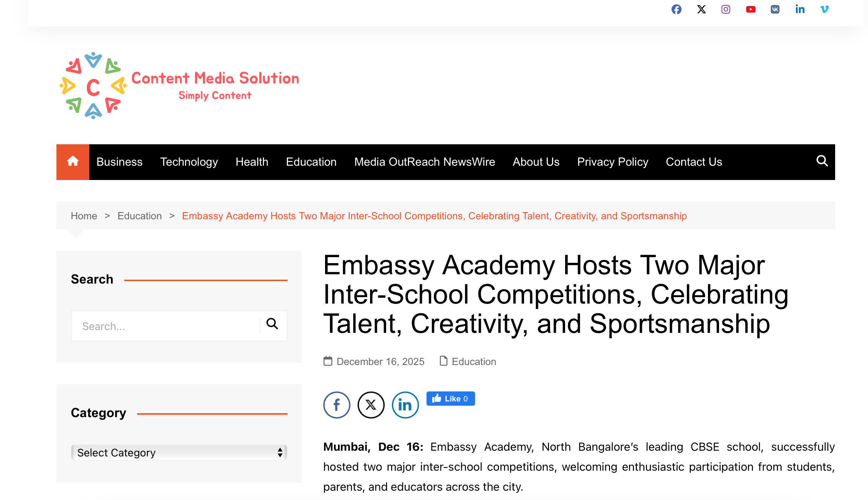Open the Business menu item

(119, 162)
